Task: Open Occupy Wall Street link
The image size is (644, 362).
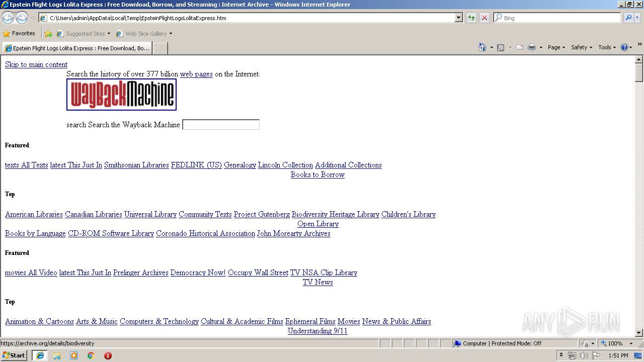Action: coord(258,273)
